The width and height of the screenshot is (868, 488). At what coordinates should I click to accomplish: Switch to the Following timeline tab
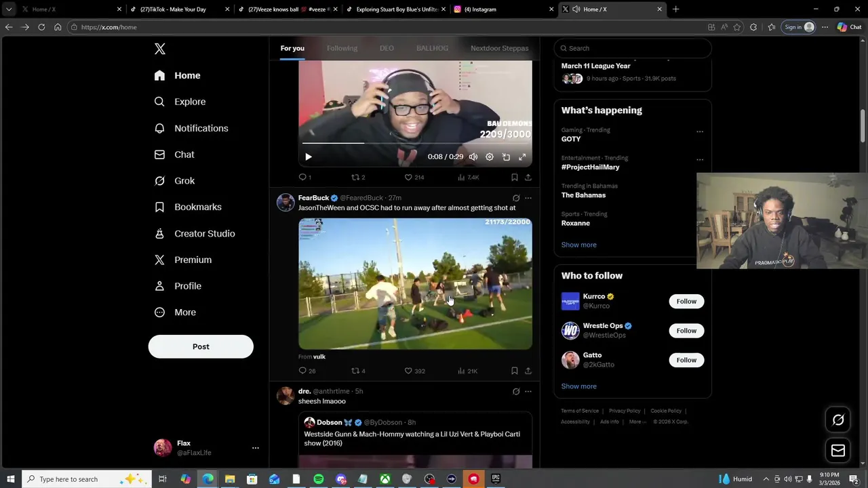[x=342, y=48]
